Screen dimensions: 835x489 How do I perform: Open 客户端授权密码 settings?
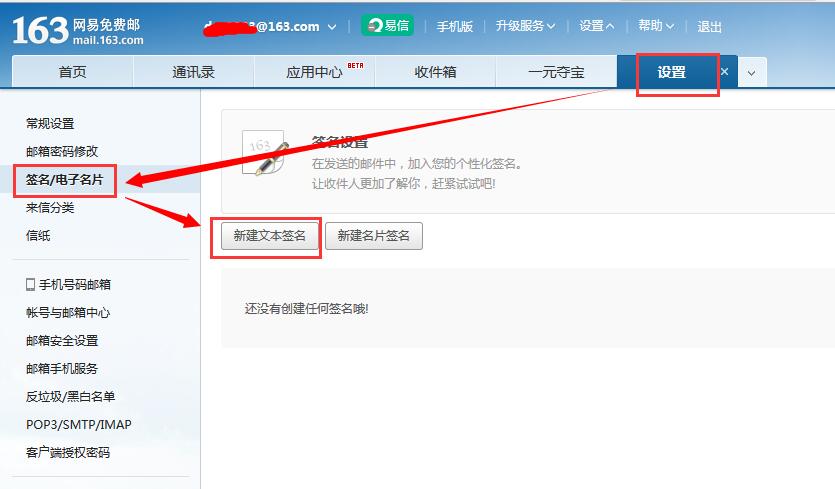point(68,452)
